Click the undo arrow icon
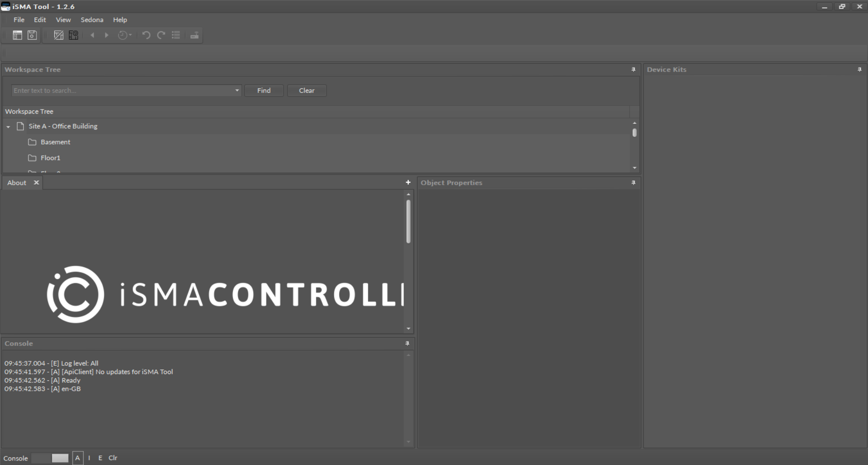The height and width of the screenshot is (465, 868). point(146,35)
